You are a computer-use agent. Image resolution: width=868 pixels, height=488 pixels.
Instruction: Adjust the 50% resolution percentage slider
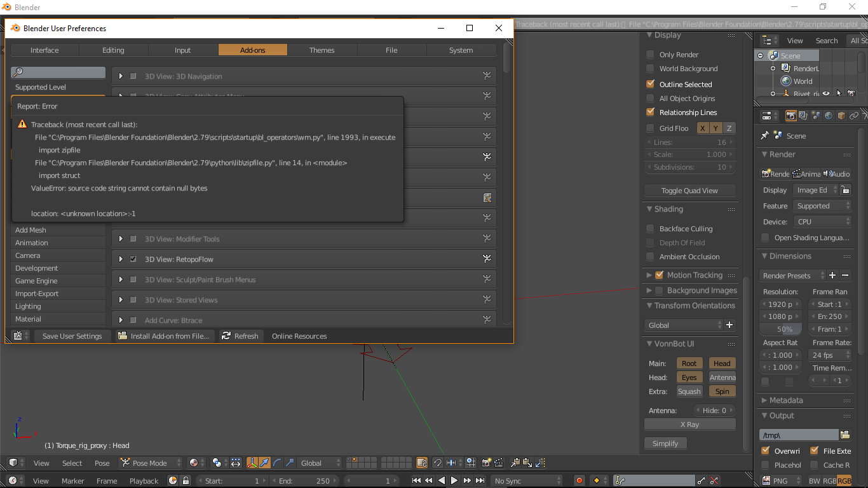tap(780, 329)
